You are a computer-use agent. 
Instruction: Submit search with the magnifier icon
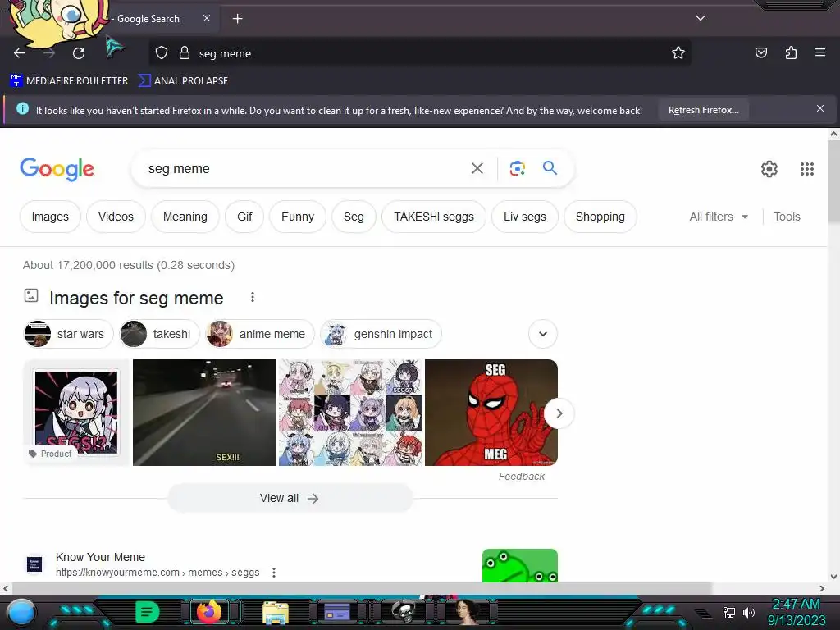[550, 168]
